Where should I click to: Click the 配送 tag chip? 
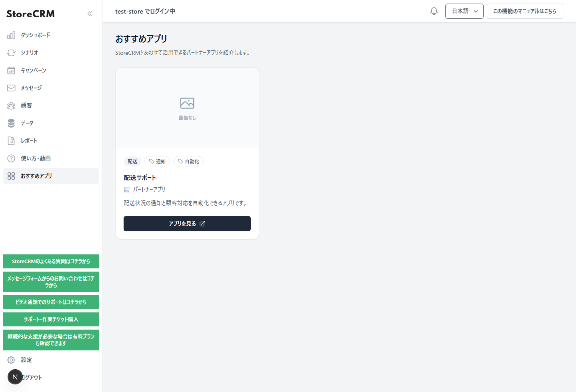tap(132, 161)
